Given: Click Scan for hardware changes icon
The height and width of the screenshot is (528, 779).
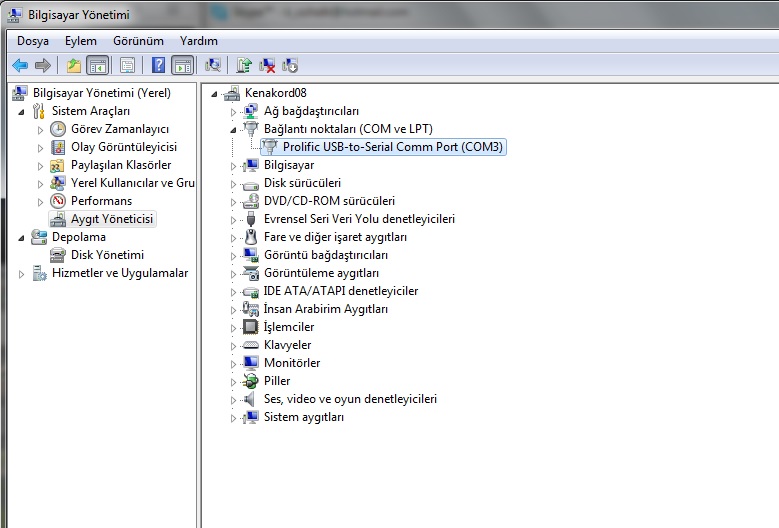Looking at the screenshot, I should [213, 65].
